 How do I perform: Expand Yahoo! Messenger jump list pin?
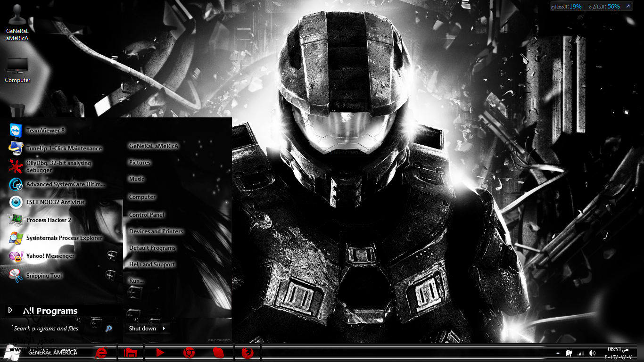pyautogui.click(x=111, y=255)
